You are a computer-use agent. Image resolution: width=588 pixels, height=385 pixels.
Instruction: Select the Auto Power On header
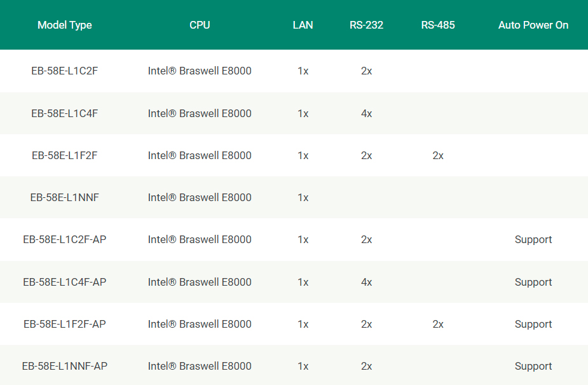[x=533, y=25]
